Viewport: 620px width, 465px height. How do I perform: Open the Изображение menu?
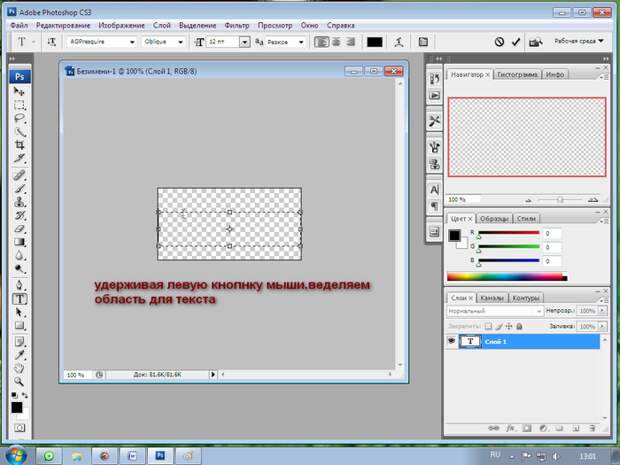121,25
